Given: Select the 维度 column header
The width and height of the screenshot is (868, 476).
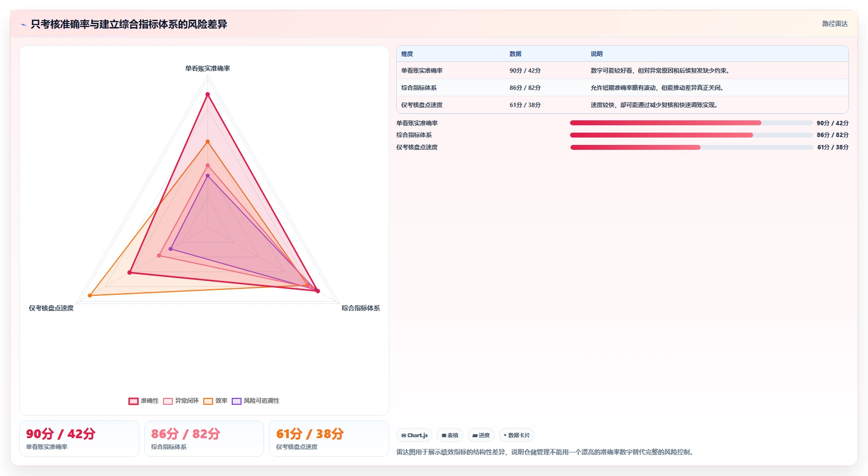Looking at the screenshot, I should (x=407, y=54).
